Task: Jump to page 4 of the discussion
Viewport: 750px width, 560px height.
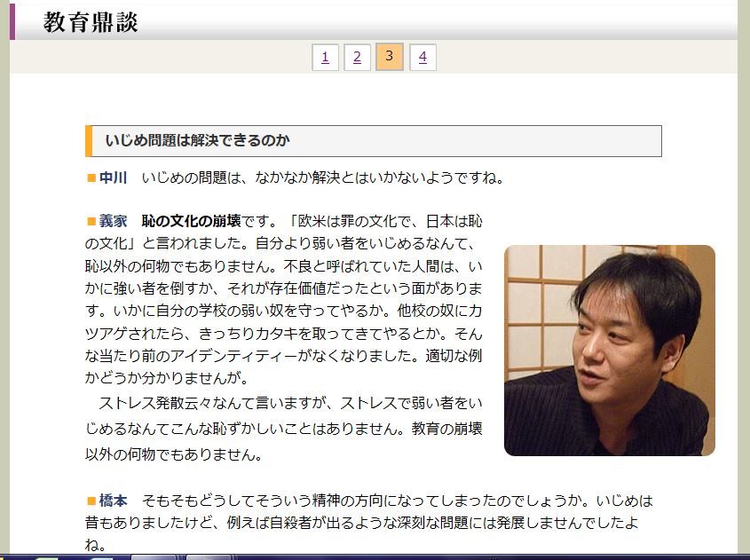Action: (422, 58)
